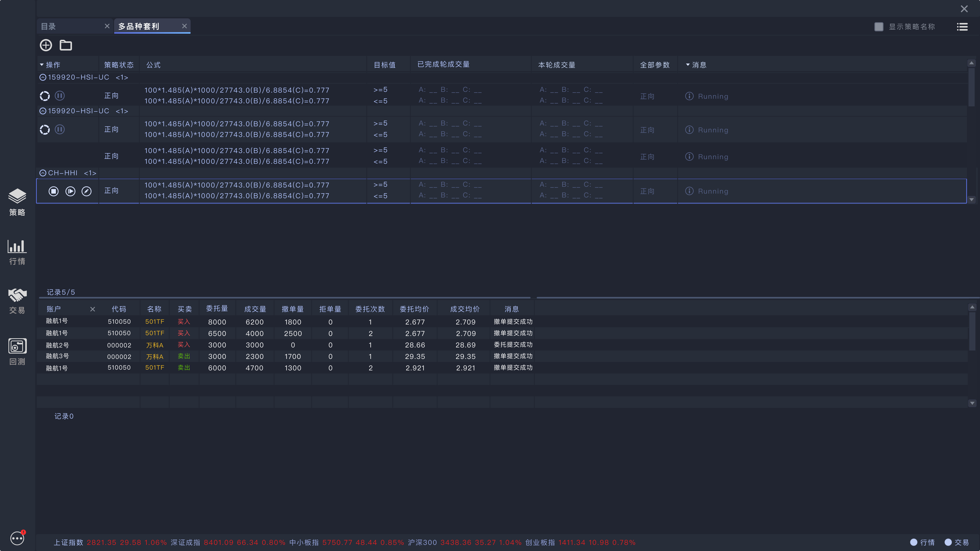Click the 记录5/5 label
The image size is (980, 551).
tap(61, 292)
